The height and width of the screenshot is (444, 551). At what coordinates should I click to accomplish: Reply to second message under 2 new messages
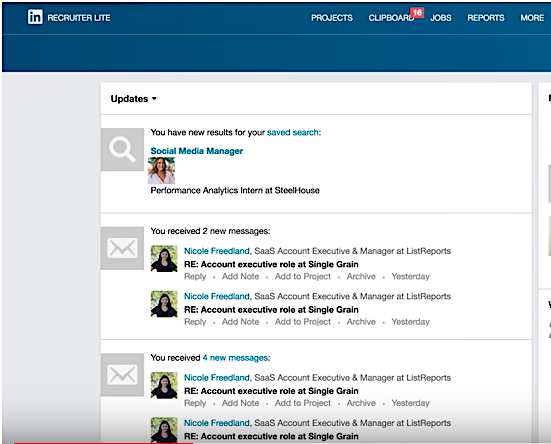(195, 322)
